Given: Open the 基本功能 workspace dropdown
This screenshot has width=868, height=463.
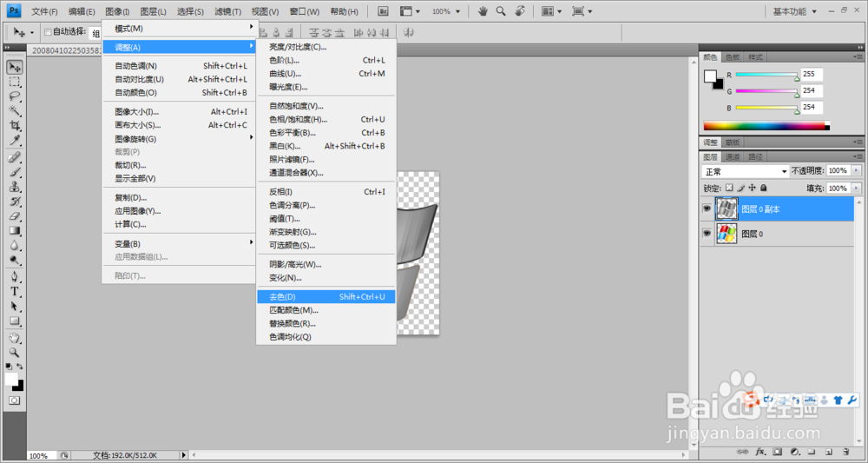Looking at the screenshot, I should click(794, 11).
